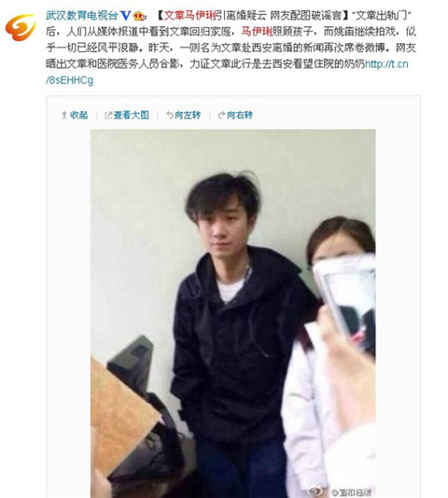Open the 武汉教育电视台 avatar logo
448x498 pixels.
pyautogui.click(x=21, y=27)
